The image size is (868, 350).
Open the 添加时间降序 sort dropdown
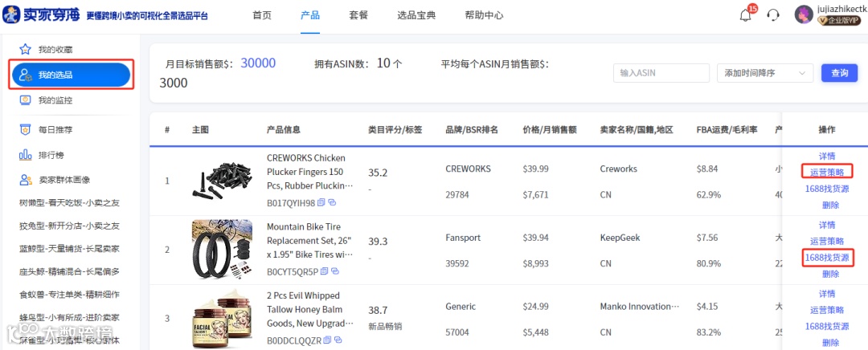765,73
